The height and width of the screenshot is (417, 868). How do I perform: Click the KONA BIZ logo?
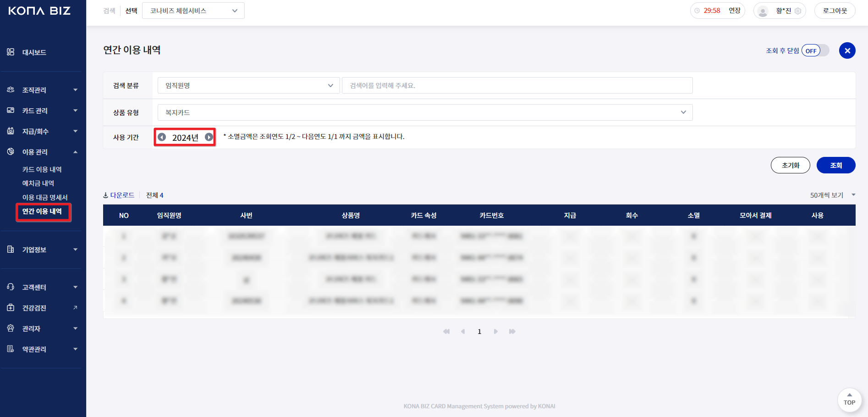click(39, 11)
